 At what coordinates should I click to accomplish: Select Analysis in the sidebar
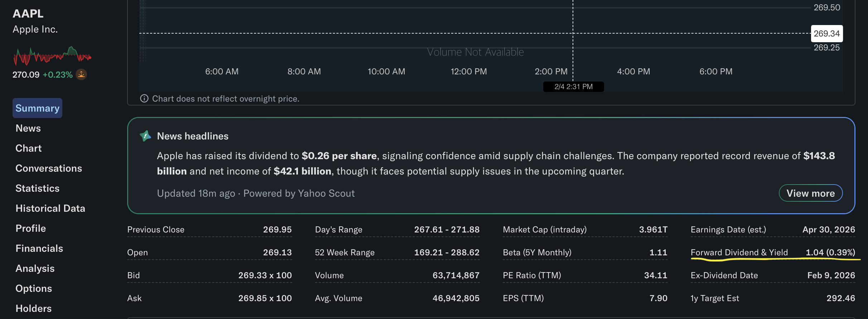pos(35,268)
